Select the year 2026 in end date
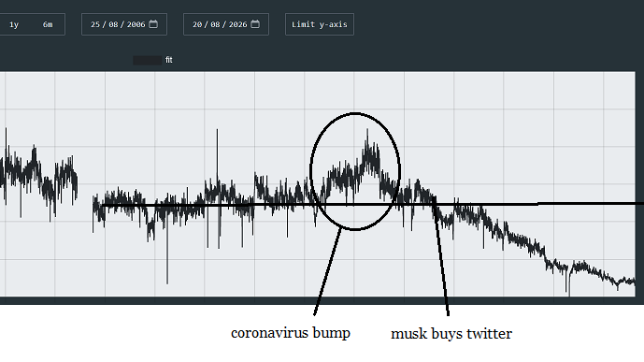The height and width of the screenshot is (362, 644). tap(237, 24)
